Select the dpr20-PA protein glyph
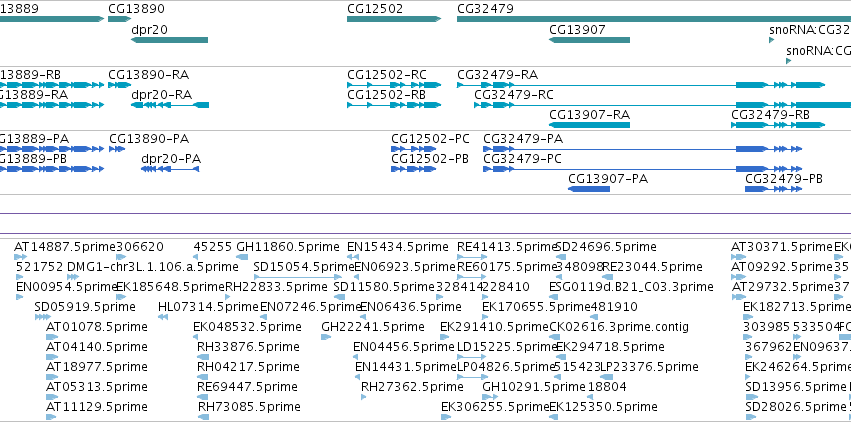 tap(170, 169)
